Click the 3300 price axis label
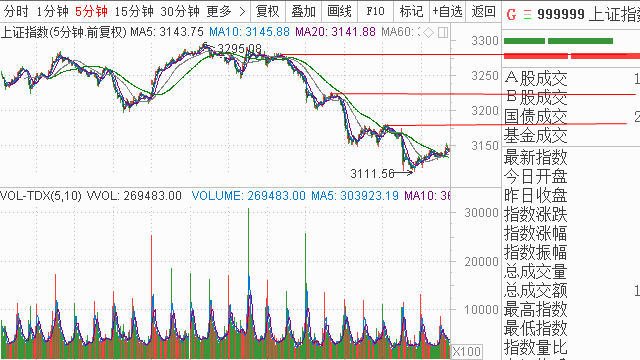Screen dimensions: 640x360 point(485,41)
